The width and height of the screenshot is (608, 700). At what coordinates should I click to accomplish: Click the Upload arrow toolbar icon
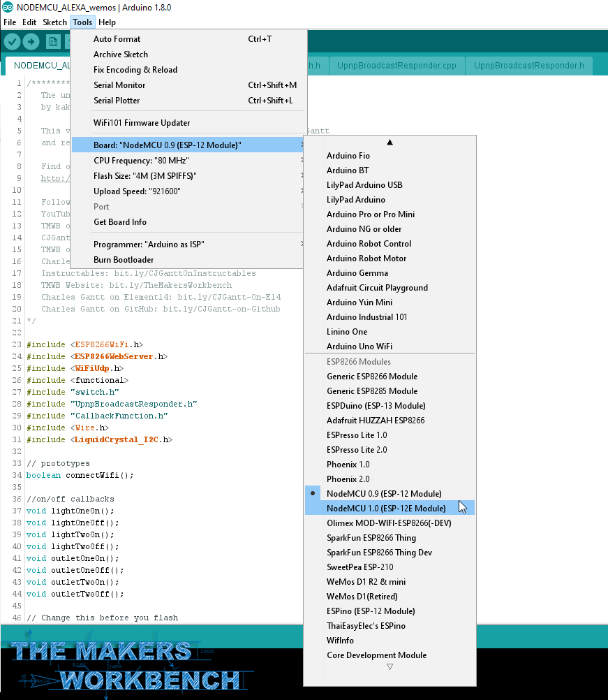[31, 42]
